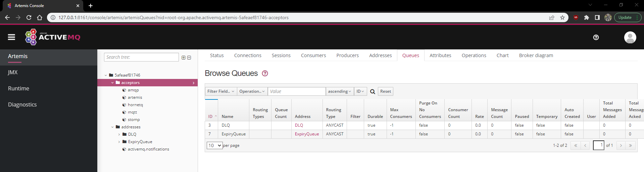
Task: Open the Operation dropdown
Action: tap(252, 91)
